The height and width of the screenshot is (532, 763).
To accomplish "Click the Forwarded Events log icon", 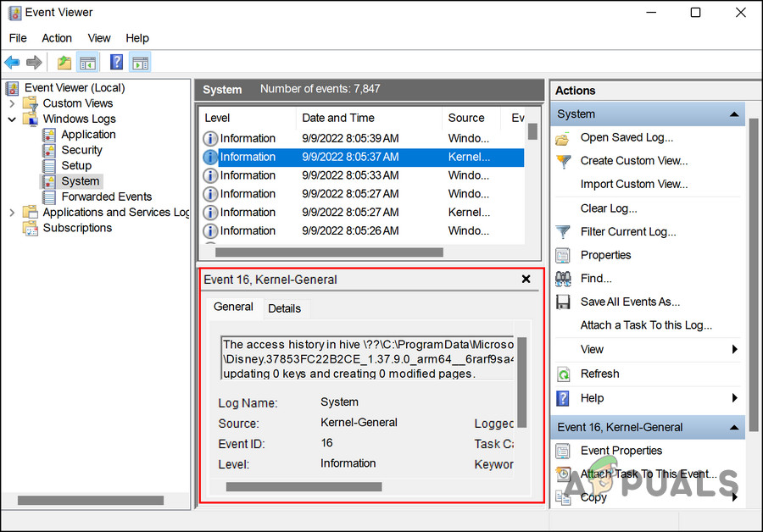I will click(x=48, y=197).
